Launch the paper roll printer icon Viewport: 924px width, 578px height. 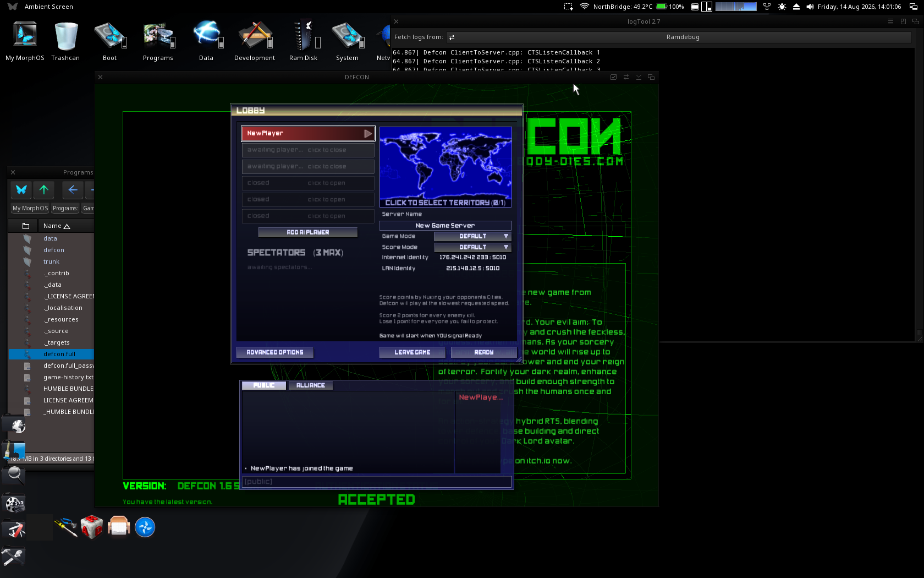click(118, 527)
